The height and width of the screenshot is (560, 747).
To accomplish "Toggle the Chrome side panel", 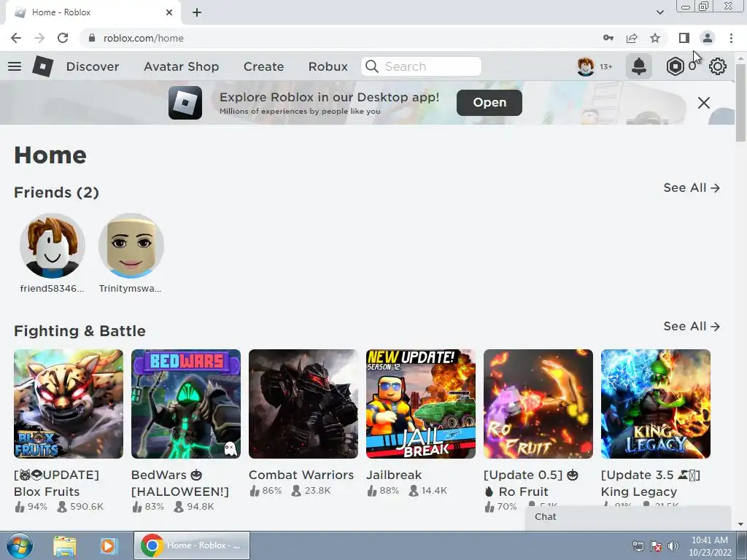I will (x=684, y=38).
